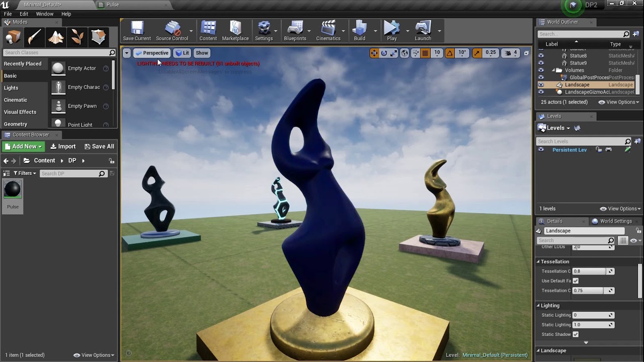Open the Source Control toolbar icon
Screen dimensions: 644x362
(x=172, y=31)
